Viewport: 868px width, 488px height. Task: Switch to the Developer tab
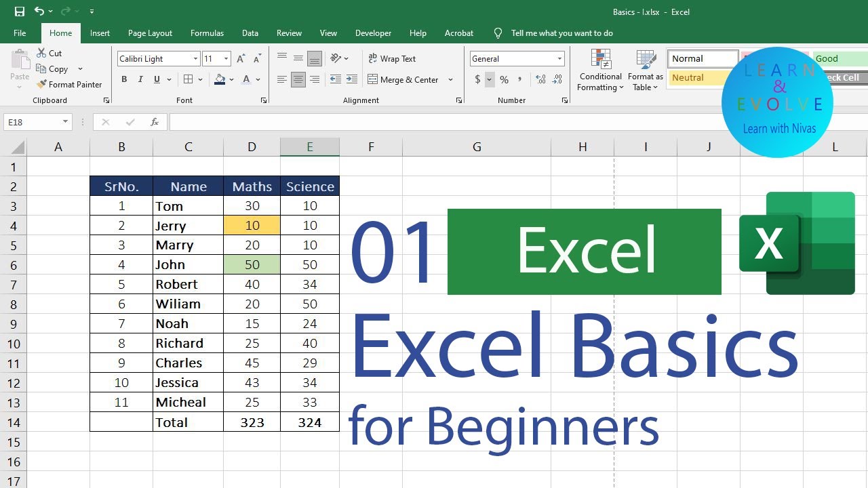pos(373,33)
